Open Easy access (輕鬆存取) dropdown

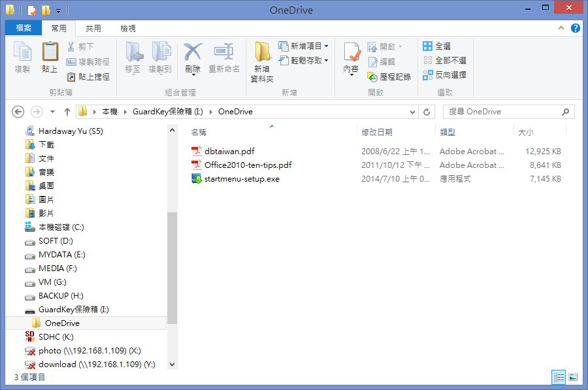(304, 60)
